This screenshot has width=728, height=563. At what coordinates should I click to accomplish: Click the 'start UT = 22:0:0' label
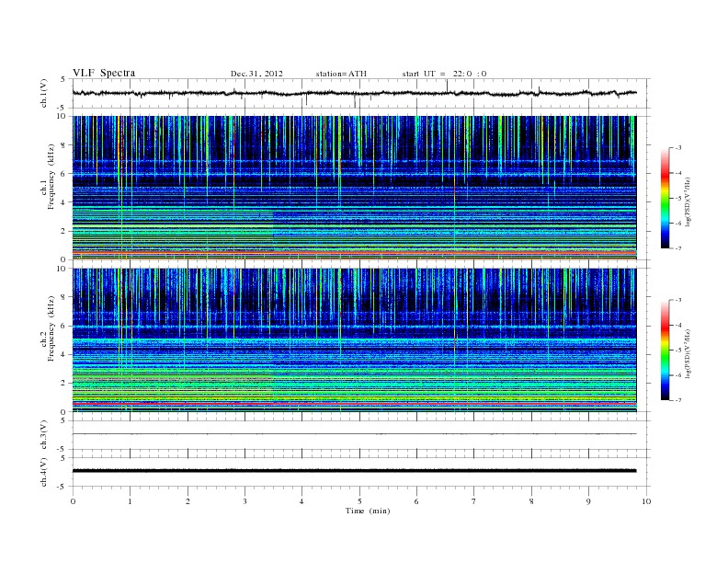444,74
